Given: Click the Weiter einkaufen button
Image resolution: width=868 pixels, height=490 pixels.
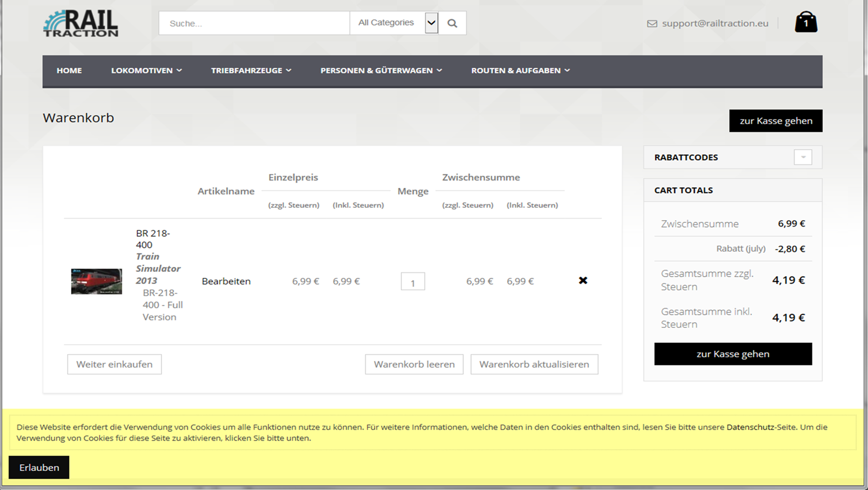Looking at the screenshot, I should pos(114,364).
